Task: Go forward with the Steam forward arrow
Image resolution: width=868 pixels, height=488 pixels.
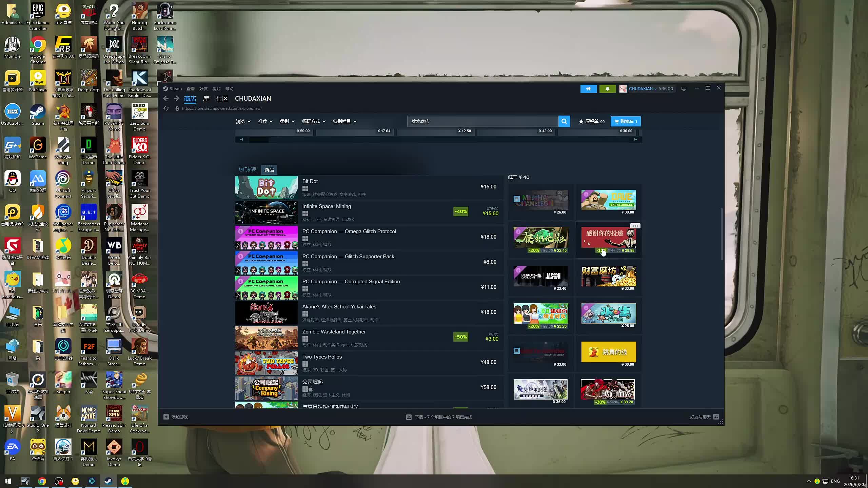Action: (176, 99)
